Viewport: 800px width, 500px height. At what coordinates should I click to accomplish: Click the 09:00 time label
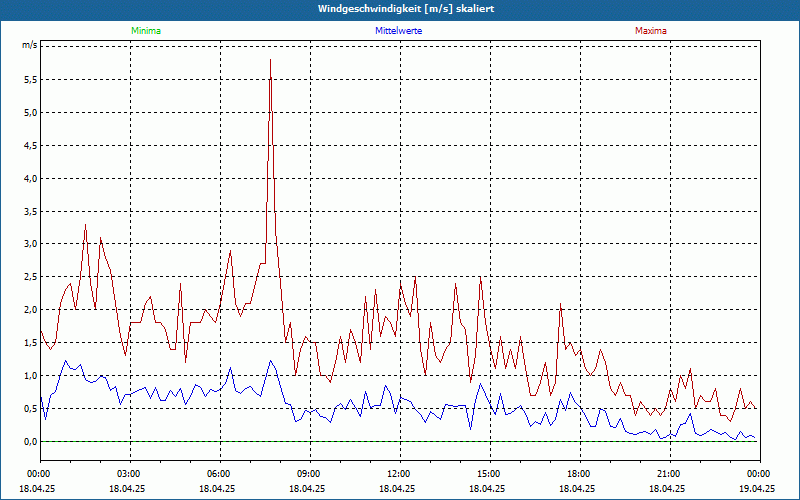[x=310, y=474]
